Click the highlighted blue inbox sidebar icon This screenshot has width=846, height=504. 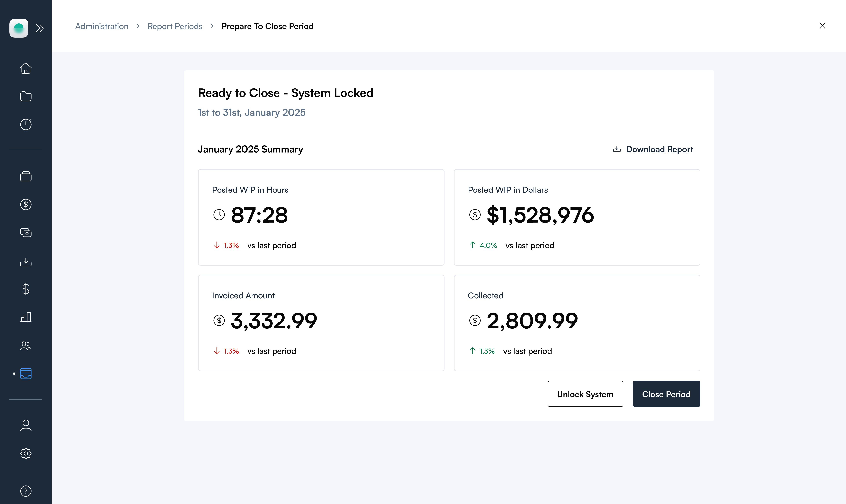(x=26, y=374)
